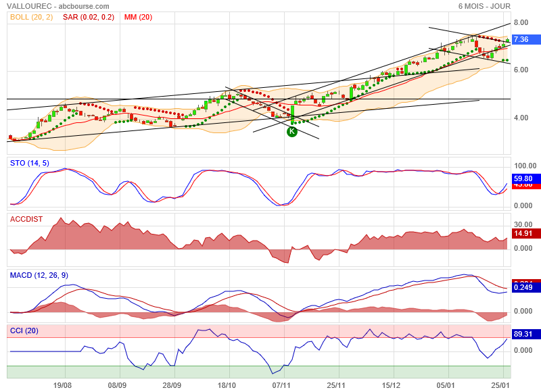Click the 100.00 stochastic axis label
541x392 pixels.
pos(525,166)
